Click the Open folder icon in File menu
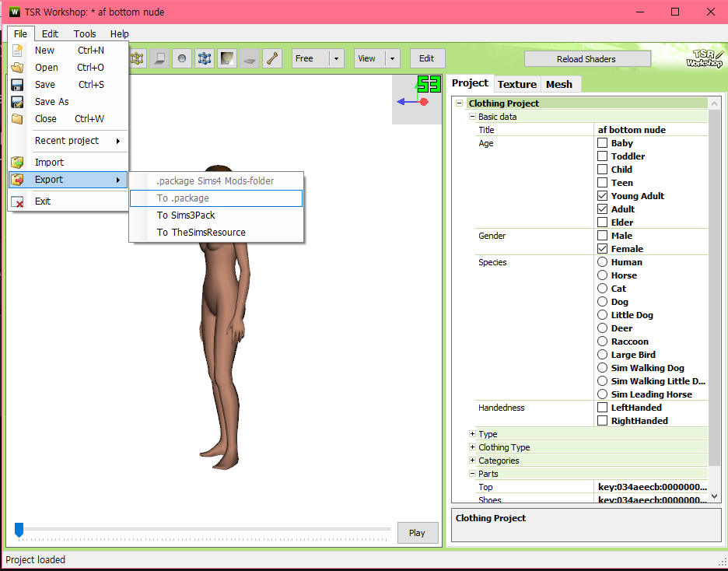 (x=17, y=68)
